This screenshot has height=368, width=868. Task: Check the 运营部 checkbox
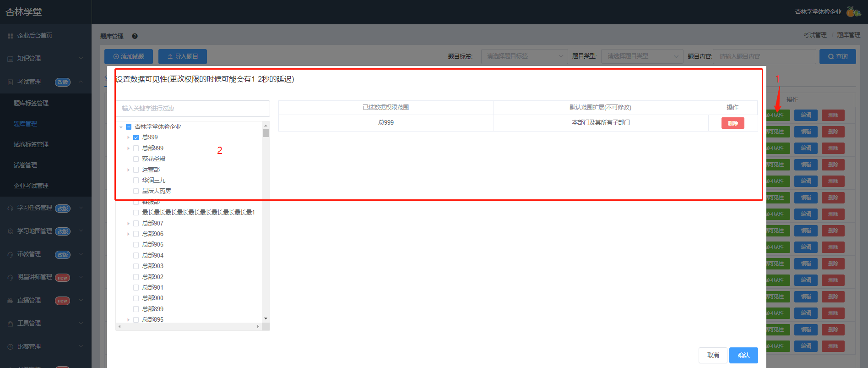(x=136, y=170)
